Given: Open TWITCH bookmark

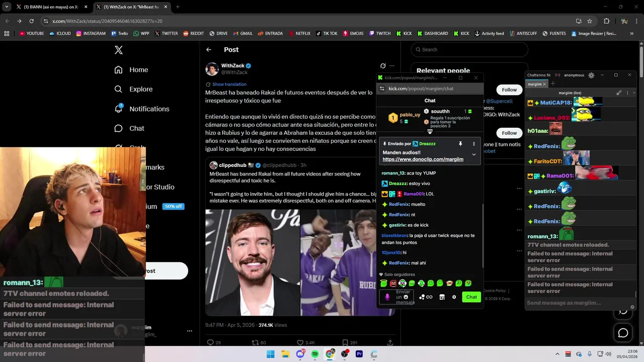Looking at the screenshot, I should coord(380,34).
